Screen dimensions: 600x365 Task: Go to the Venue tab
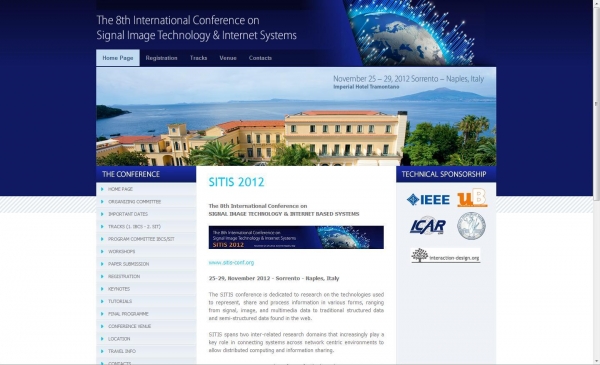pos(228,58)
